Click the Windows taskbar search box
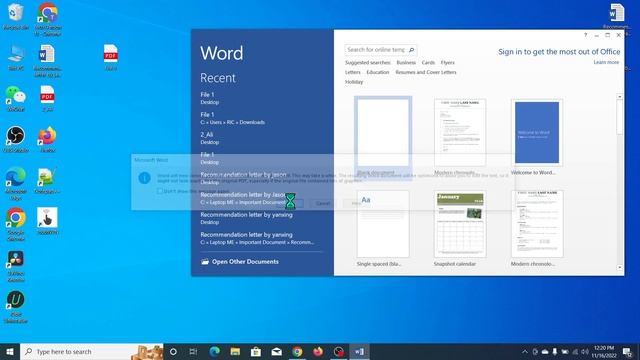The width and height of the screenshot is (640, 360). pos(92,351)
